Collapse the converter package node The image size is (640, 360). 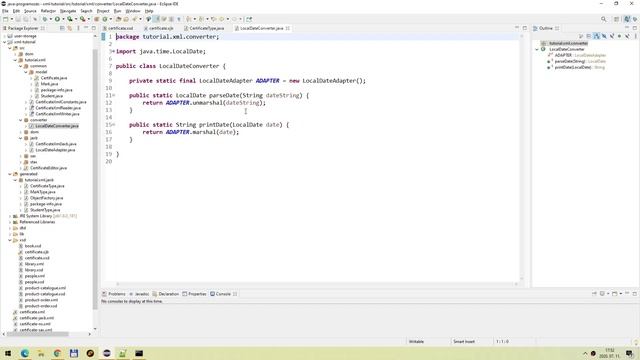pos(21,120)
